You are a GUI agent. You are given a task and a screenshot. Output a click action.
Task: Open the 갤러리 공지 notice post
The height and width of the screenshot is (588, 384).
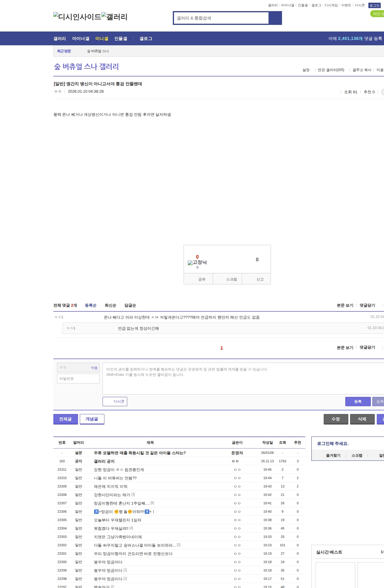pyautogui.click(x=104, y=461)
